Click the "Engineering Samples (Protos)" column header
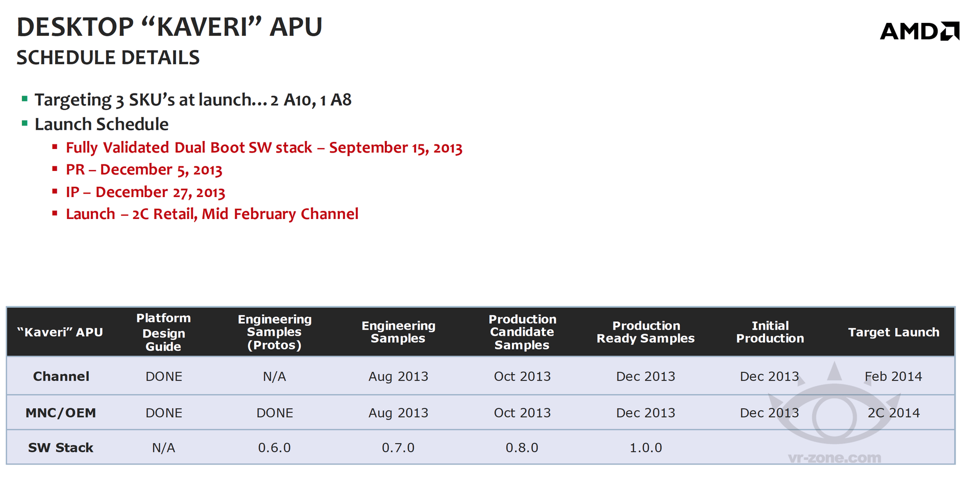The height and width of the screenshot is (487, 980). coord(275,332)
